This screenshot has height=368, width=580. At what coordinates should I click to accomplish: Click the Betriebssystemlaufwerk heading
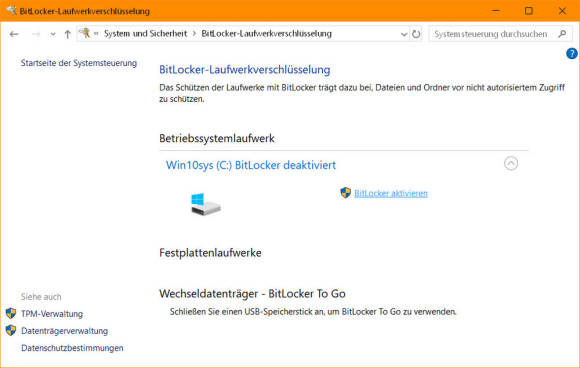(217, 138)
